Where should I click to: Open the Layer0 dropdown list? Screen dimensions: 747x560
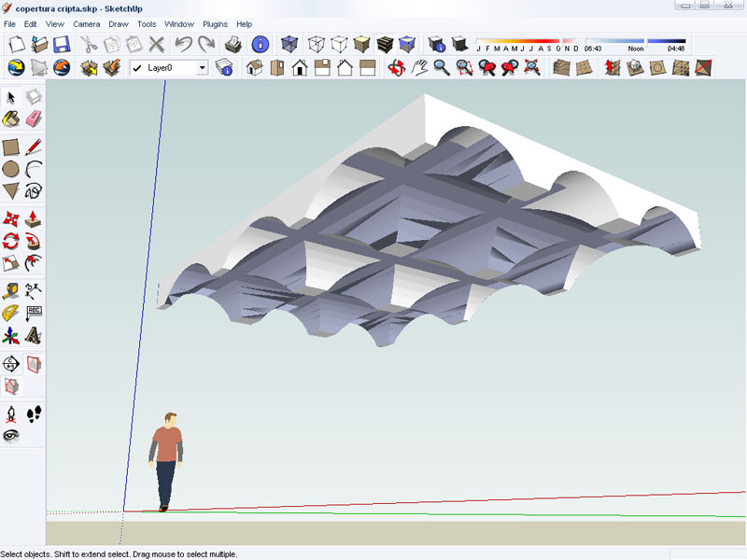click(202, 67)
